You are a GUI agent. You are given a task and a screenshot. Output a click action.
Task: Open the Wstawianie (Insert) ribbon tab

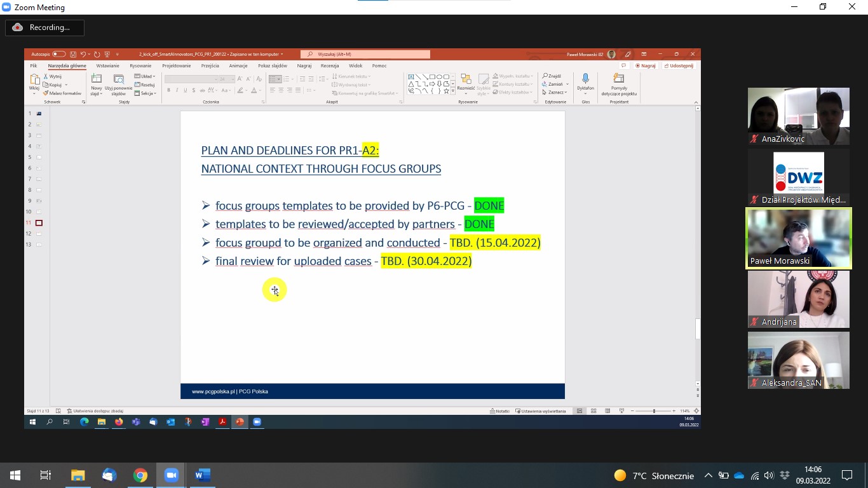pos(107,65)
